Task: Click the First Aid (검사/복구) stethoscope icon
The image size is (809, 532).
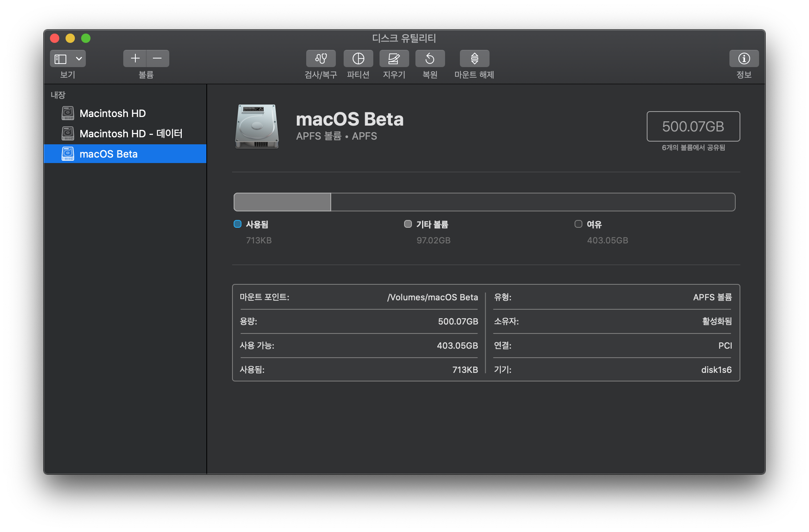Action: 321,59
